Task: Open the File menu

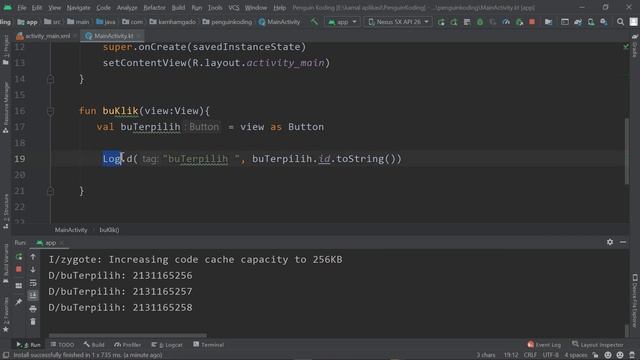Action: pyautogui.click(x=22, y=8)
